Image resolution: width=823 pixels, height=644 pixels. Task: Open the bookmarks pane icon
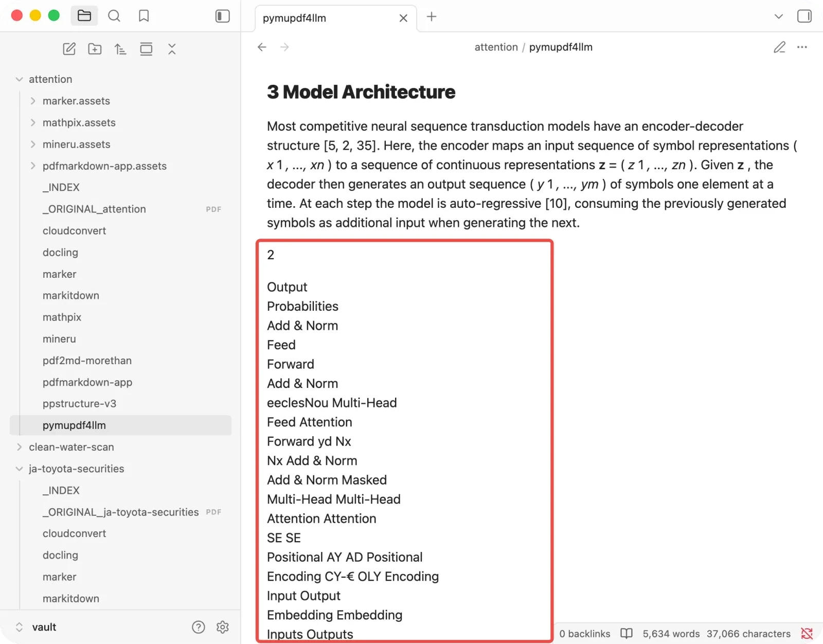(144, 16)
